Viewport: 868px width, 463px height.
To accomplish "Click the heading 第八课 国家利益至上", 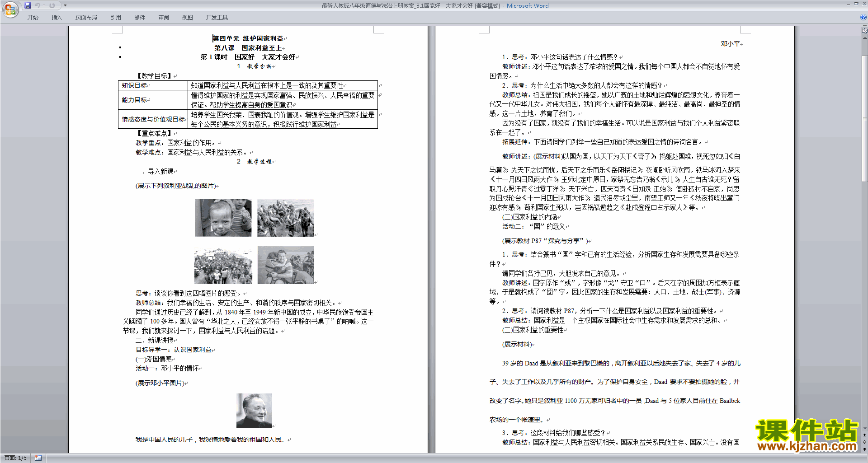I will [248, 48].
